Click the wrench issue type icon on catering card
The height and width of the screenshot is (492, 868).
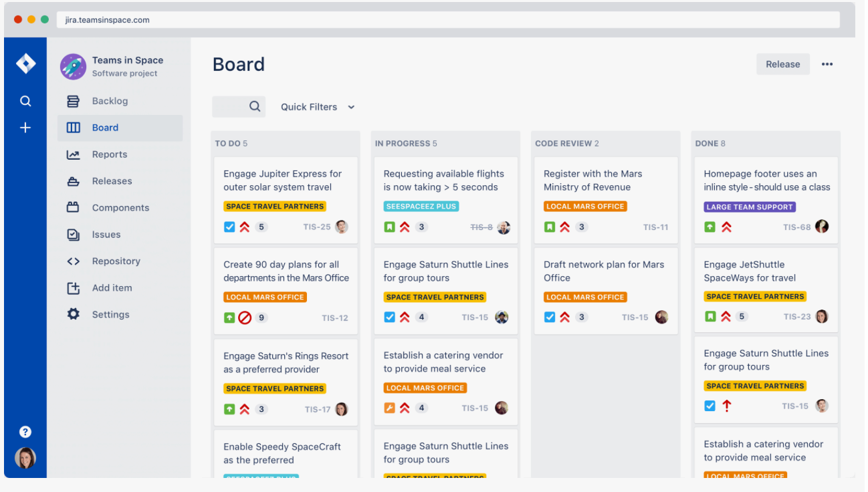389,408
